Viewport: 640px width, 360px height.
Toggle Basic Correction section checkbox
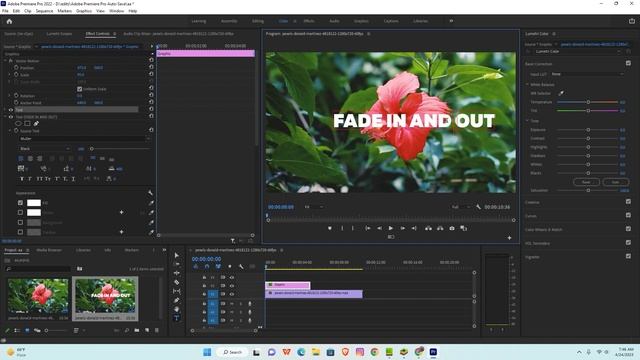click(x=628, y=63)
